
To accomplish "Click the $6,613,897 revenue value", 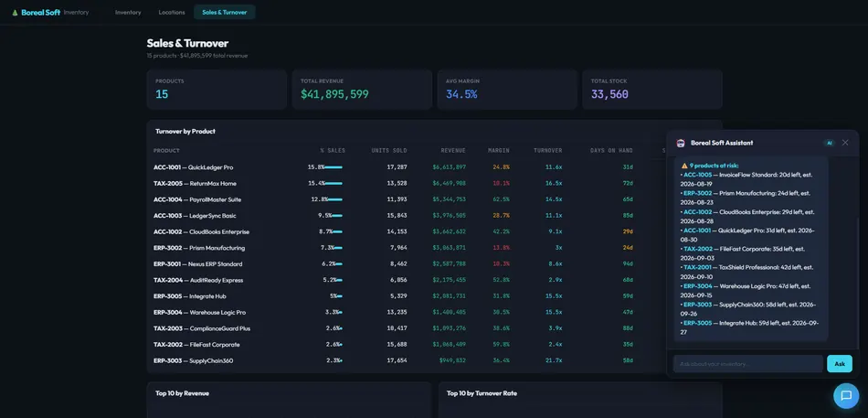I will point(449,166).
